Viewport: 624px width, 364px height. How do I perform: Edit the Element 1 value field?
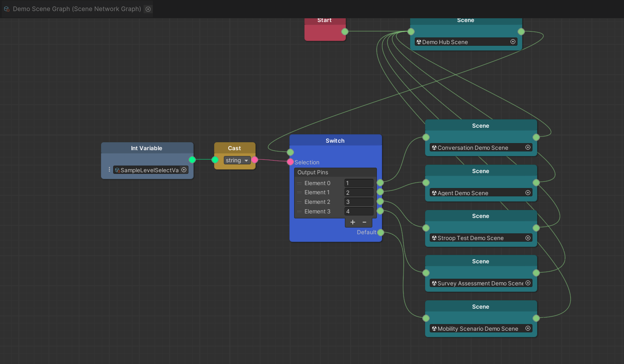[359, 193]
